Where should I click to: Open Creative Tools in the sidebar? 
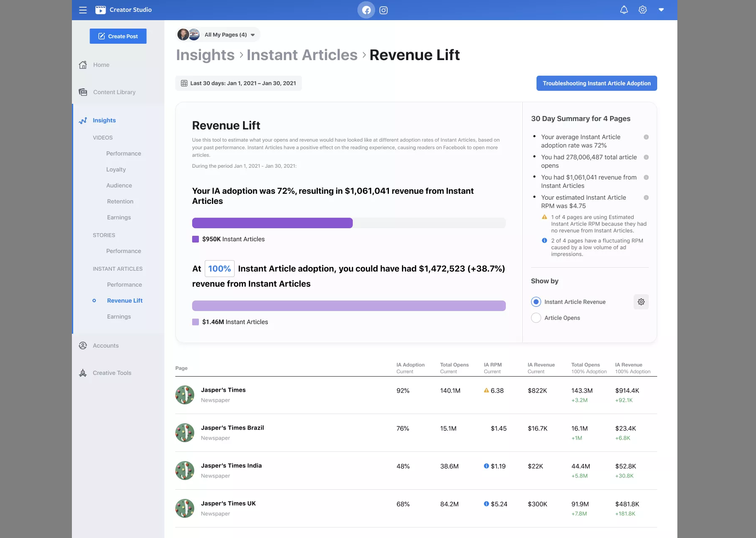(112, 373)
